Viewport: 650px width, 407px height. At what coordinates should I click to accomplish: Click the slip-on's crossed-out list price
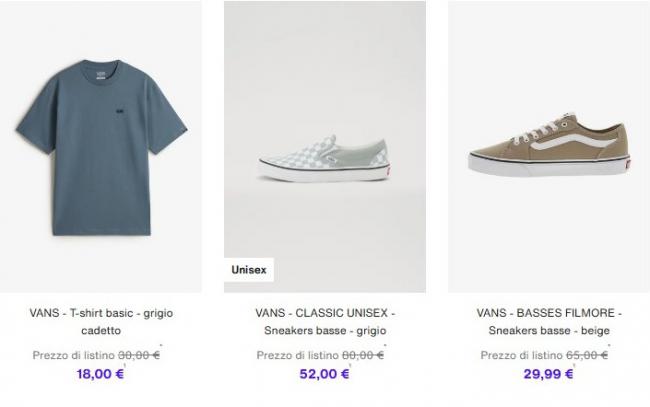tap(363, 355)
